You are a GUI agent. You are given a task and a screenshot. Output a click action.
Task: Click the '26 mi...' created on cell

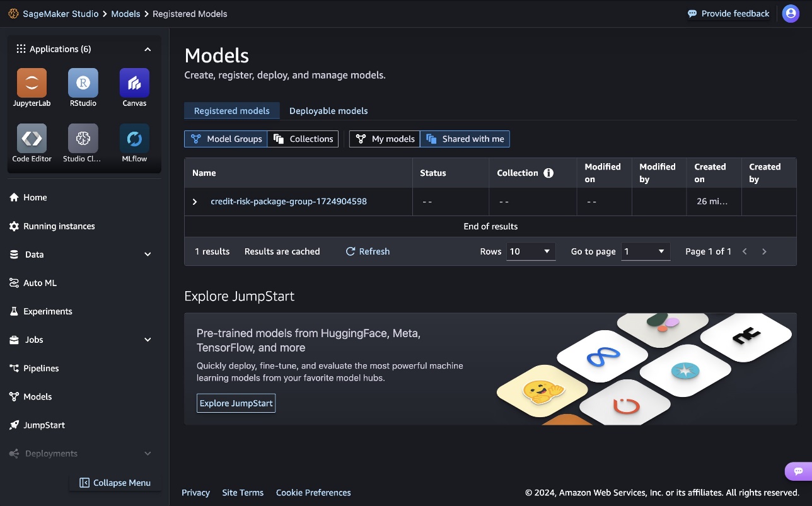click(x=712, y=202)
